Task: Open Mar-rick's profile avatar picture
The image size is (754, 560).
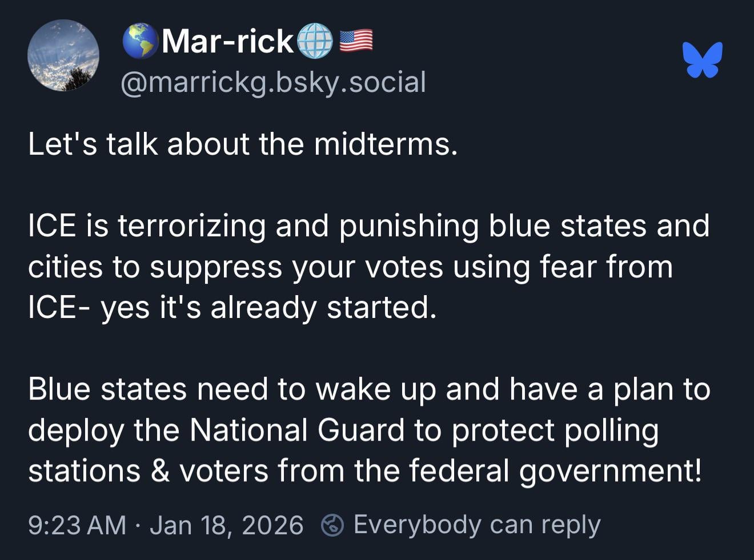Action: [63, 55]
